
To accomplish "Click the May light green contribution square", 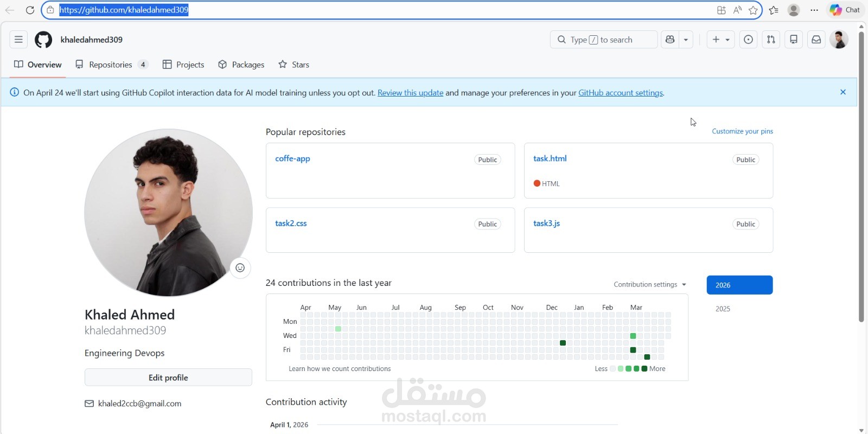I will point(338,329).
